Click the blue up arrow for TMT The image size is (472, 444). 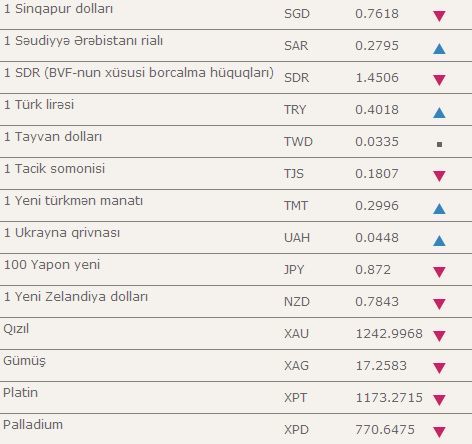439,209
